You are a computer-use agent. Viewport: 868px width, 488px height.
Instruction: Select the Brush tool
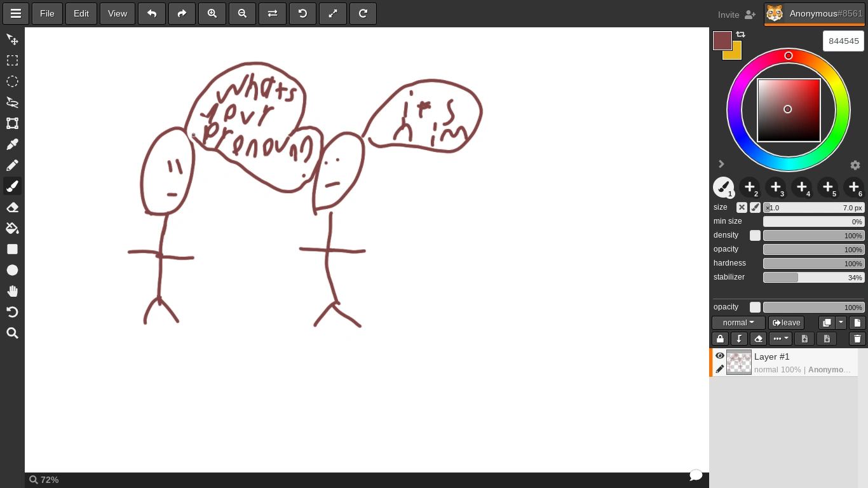(x=12, y=186)
